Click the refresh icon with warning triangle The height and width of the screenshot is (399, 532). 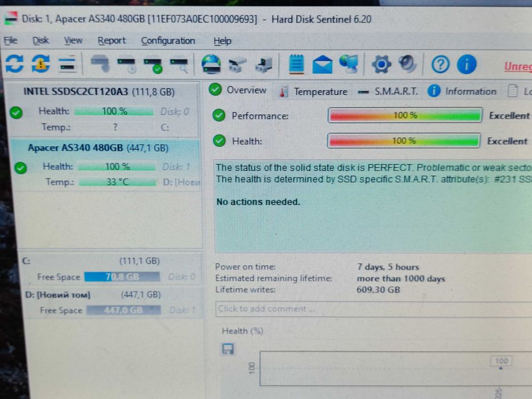(x=40, y=64)
